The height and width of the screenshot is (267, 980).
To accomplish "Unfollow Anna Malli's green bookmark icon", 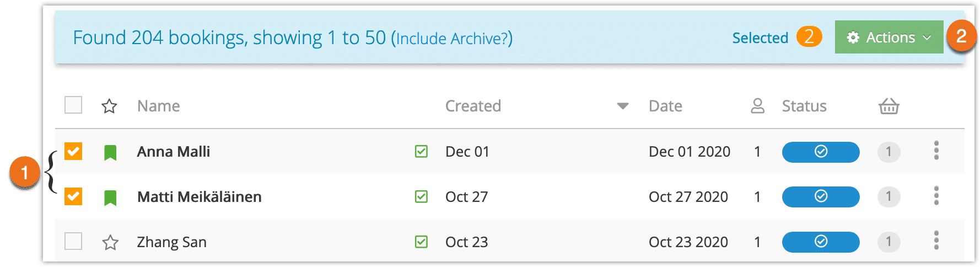I will click(x=110, y=152).
